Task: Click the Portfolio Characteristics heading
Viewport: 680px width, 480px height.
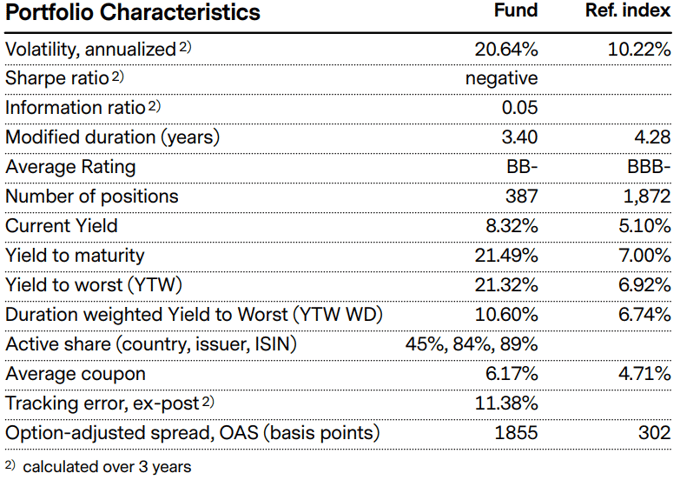Action: click(x=132, y=13)
